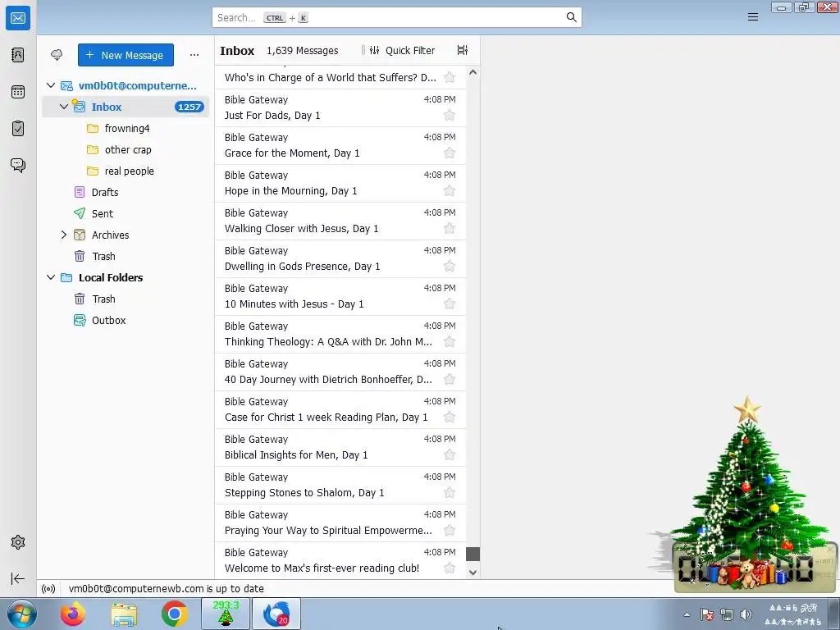Open the frowning4 folder
Image resolution: width=840 pixels, height=630 pixels.
coord(126,128)
